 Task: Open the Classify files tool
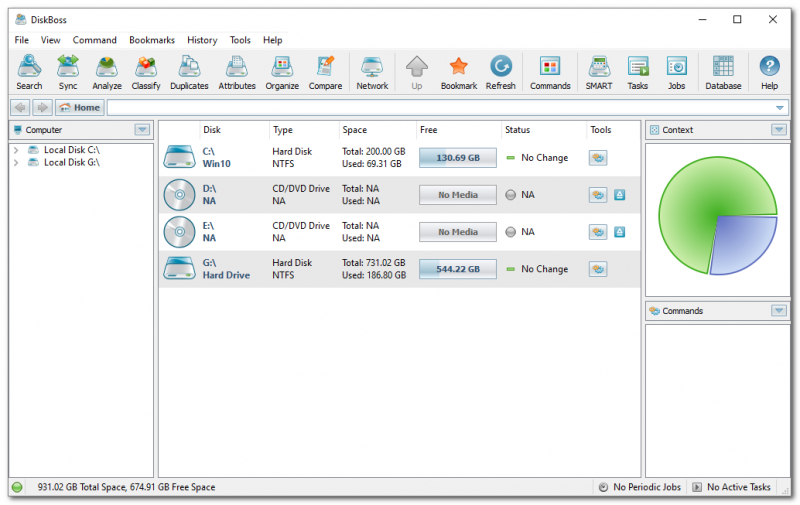point(146,71)
